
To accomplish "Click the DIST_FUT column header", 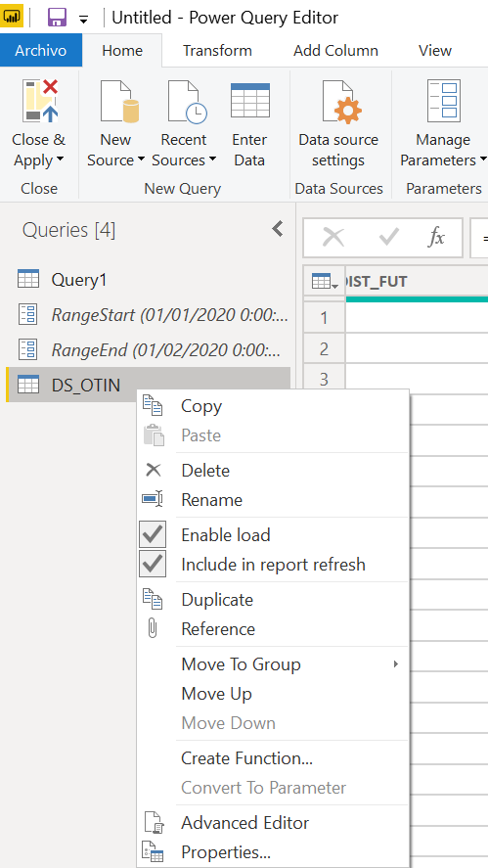I will point(418,282).
